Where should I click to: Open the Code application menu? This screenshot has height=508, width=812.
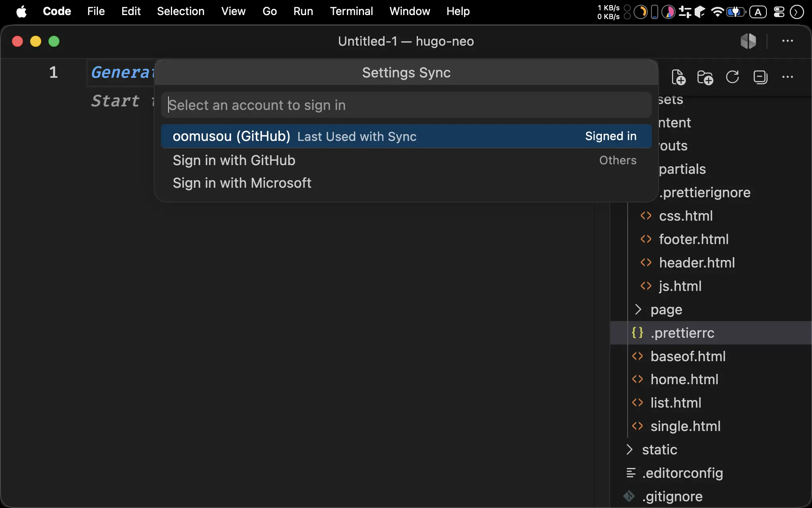tap(57, 12)
